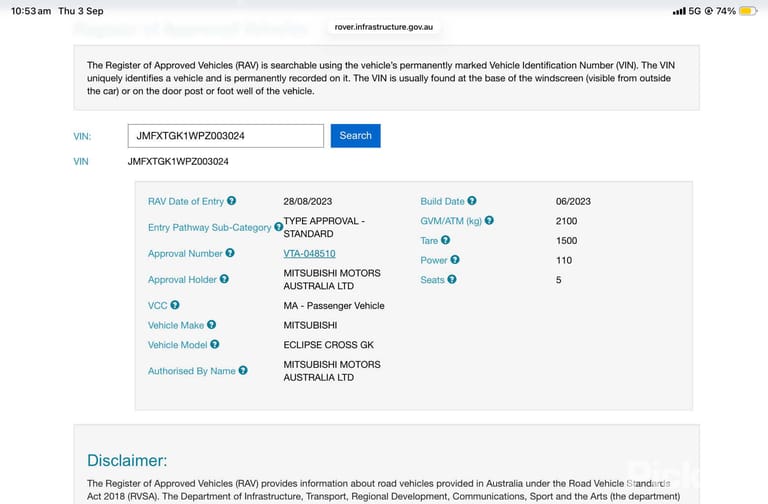Show help icon beside Vehicle Make
The height and width of the screenshot is (504, 768).
[211, 325]
